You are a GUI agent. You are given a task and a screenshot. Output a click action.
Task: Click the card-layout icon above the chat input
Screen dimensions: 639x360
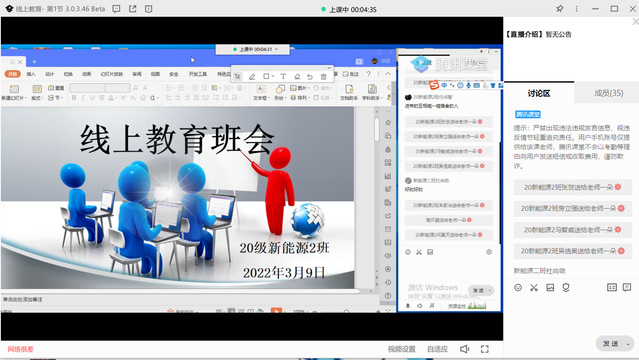pos(612,287)
